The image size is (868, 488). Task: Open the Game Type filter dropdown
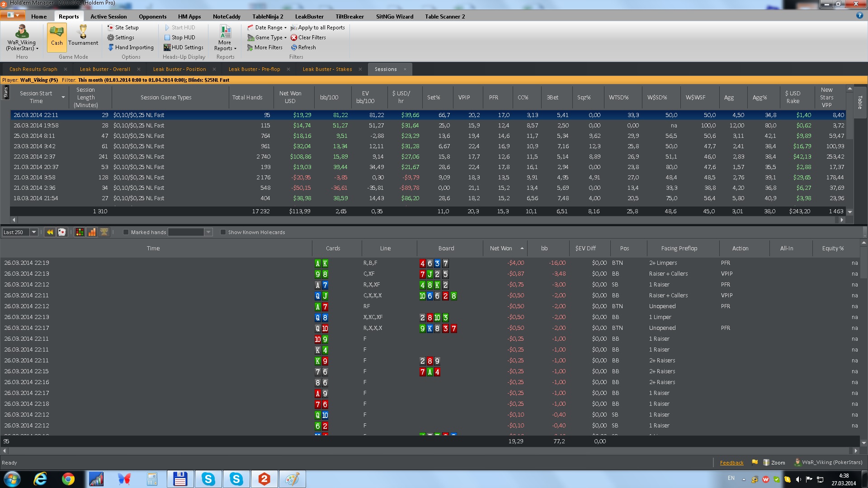(x=269, y=38)
